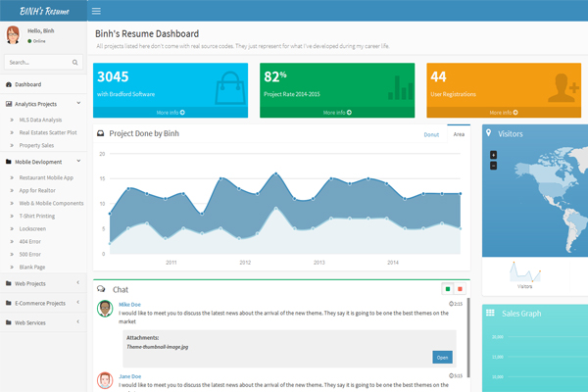Toggle the red status button in Chat

pyautogui.click(x=460, y=289)
